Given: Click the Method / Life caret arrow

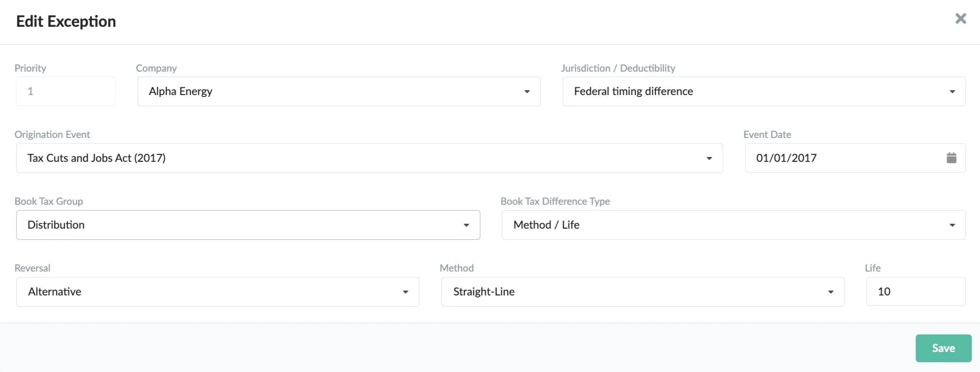Looking at the screenshot, I should pyautogui.click(x=952, y=225).
